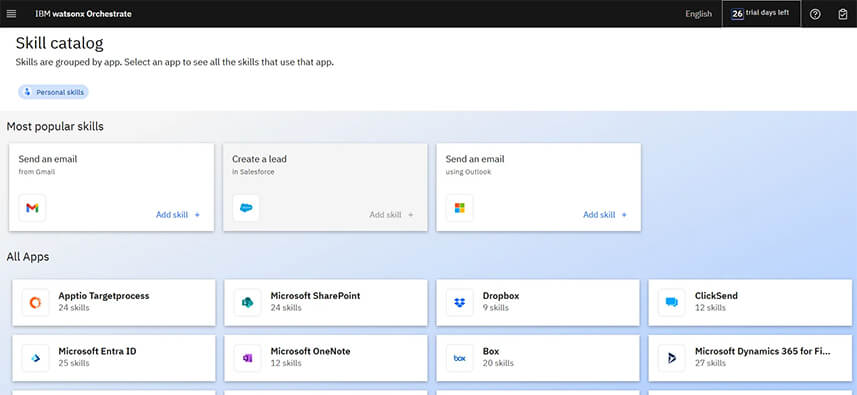Screen dimensions: 857x395
Task: Click the Dropbox app icon
Action: 460,302
